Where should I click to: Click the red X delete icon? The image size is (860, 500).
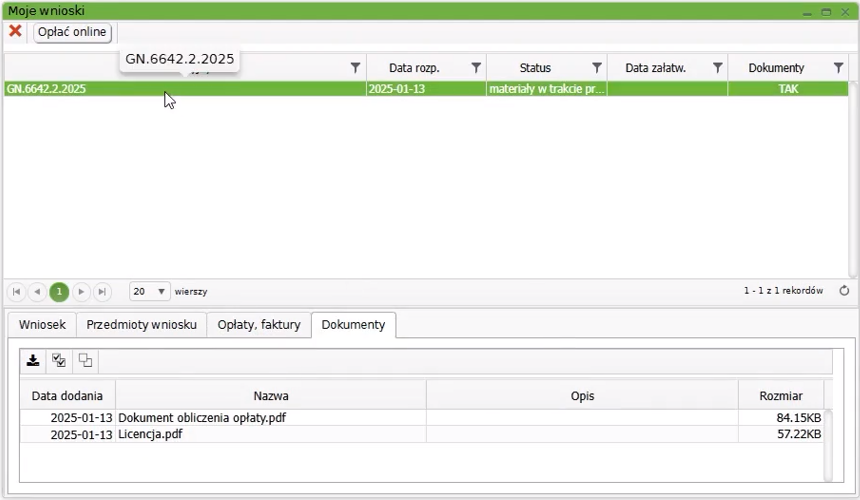[15, 31]
